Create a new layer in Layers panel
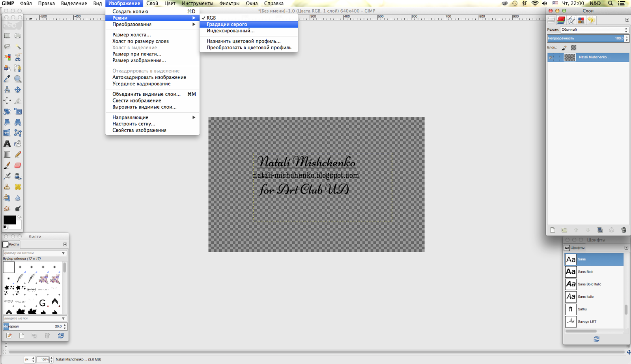Screen dimensions: 631x364 tap(553, 230)
